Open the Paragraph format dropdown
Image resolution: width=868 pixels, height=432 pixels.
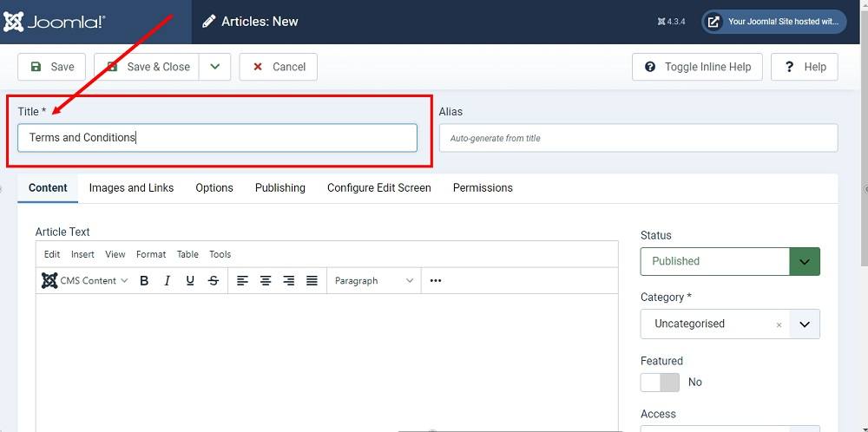tap(373, 281)
